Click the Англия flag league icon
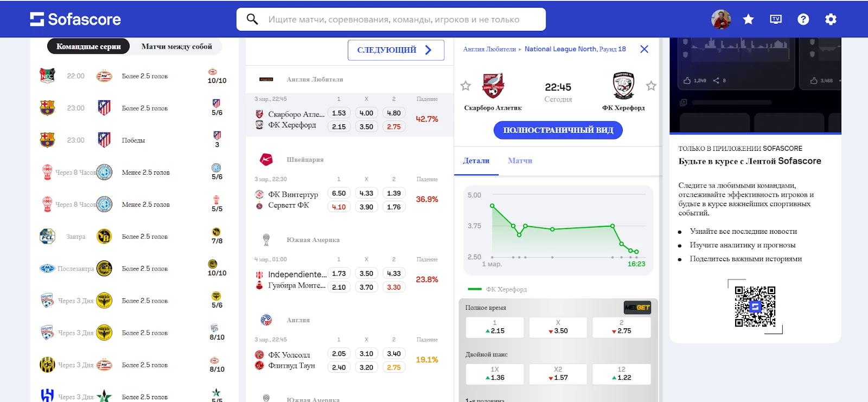 click(x=266, y=320)
